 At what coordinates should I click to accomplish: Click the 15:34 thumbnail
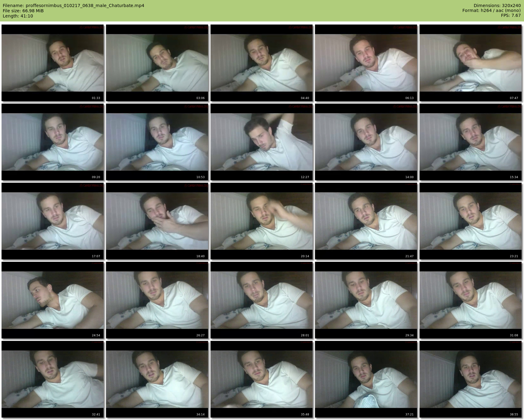click(x=470, y=142)
